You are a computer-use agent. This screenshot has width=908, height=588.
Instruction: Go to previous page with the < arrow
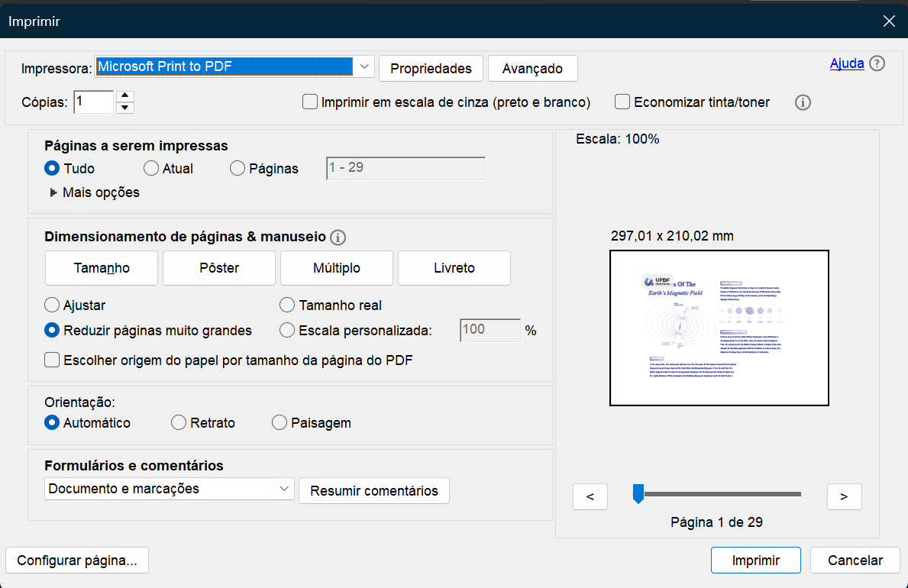pos(590,496)
